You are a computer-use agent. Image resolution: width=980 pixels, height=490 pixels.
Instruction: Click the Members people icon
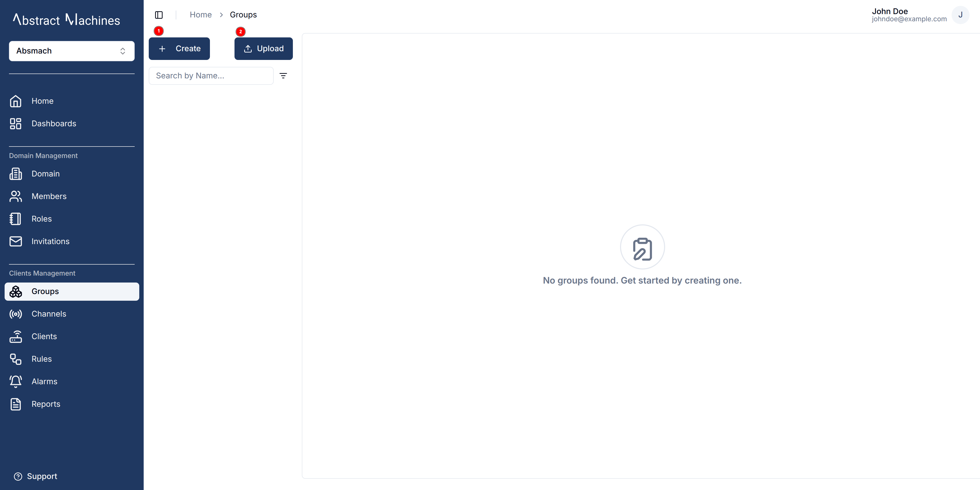pyautogui.click(x=16, y=196)
